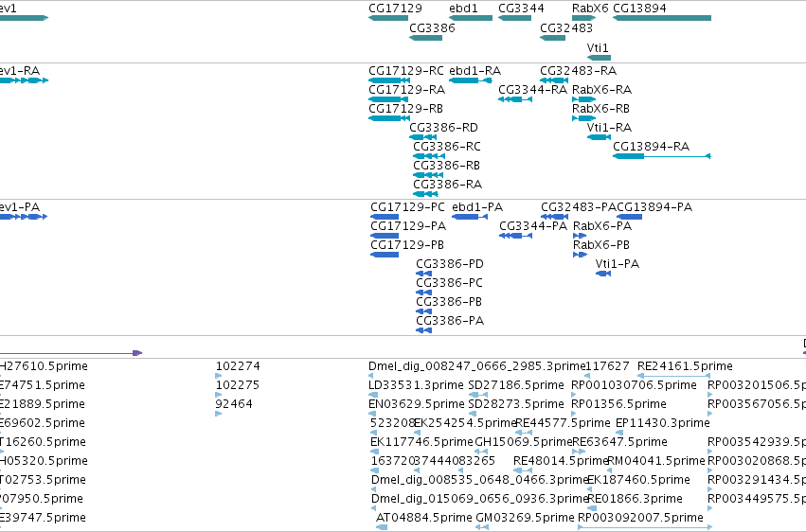Select transcript label Vti1-RA
This screenshot has height=532, width=806.
coord(609,128)
